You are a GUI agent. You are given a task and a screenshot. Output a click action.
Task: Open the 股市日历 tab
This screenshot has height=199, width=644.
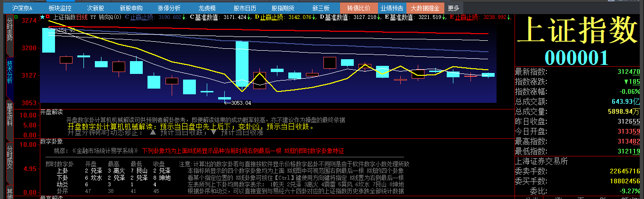pos(245,8)
